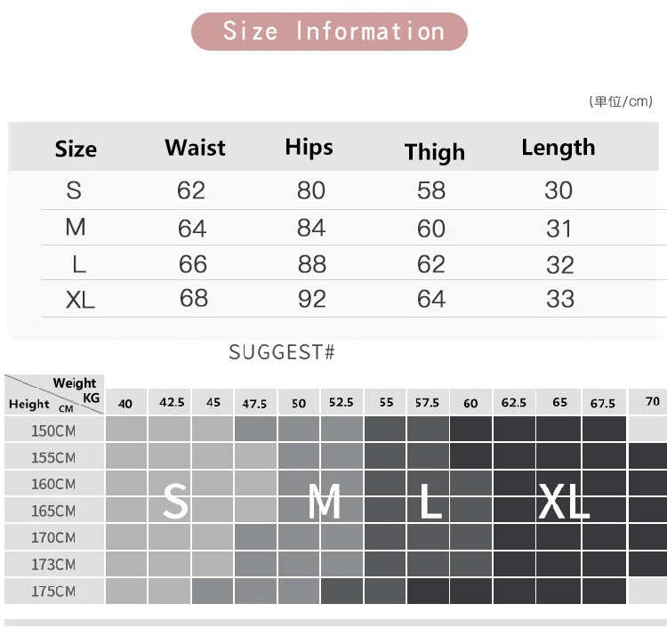Click thigh value 58 for size S

point(431,190)
